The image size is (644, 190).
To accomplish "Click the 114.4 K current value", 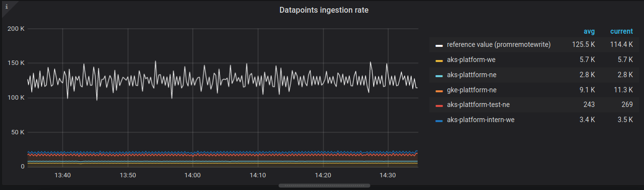I will pyautogui.click(x=622, y=44).
